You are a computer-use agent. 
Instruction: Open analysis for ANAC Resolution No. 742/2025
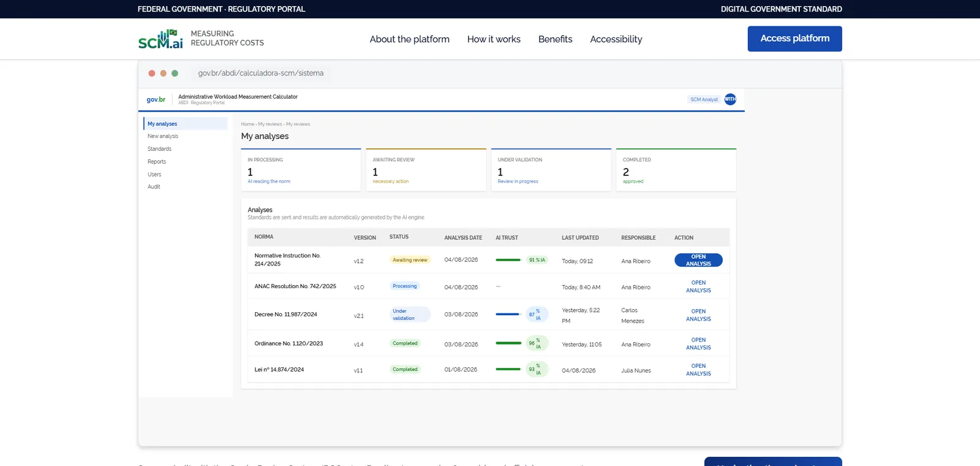point(698,286)
